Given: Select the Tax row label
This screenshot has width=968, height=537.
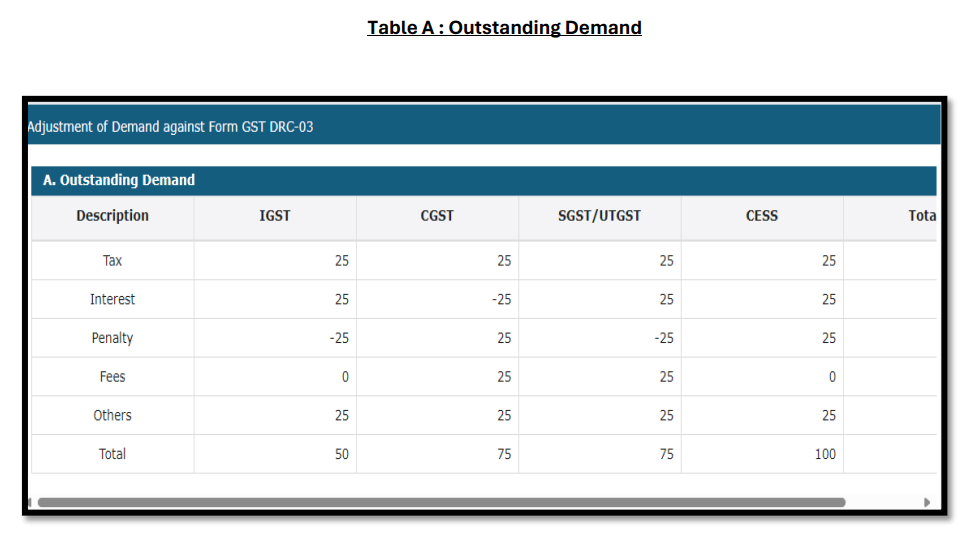Looking at the screenshot, I should coord(112,261).
